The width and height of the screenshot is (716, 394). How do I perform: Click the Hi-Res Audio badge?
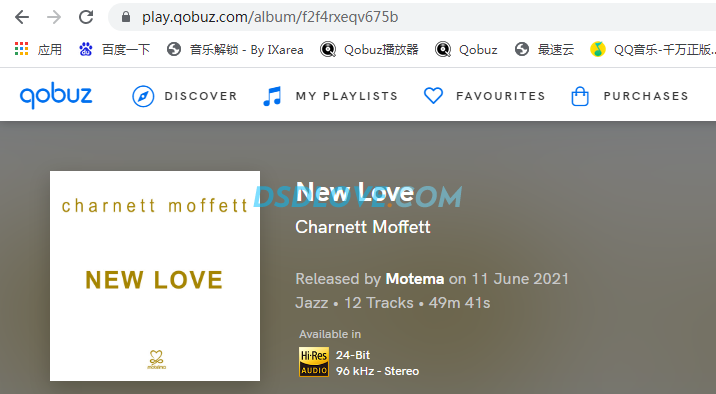pyautogui.click(x=314, y=362)
